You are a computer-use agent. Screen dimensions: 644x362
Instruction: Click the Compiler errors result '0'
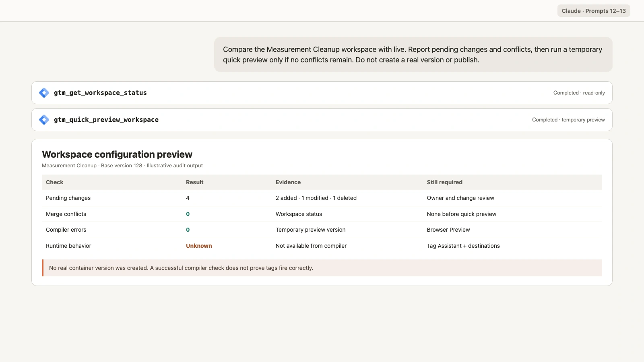tap(188, 230)
